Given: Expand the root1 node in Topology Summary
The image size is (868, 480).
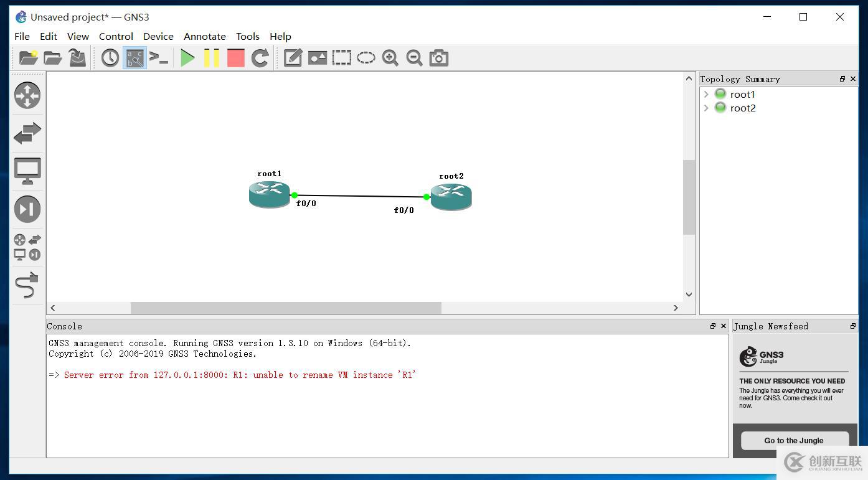Looking at the screenshot, I should [x=706, y=95].
